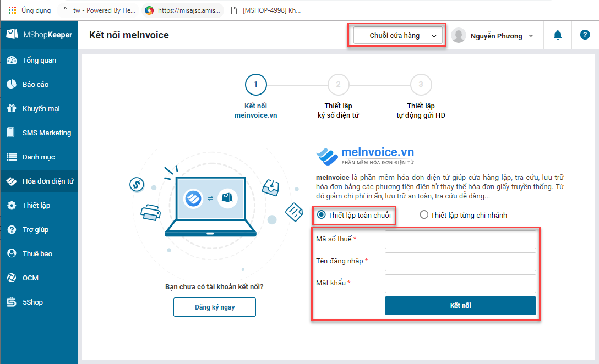Image resolution: width=599 pixels, height=364 pixels.
Task: Open the Tổng quan dashboard icon
Action: 12,60
